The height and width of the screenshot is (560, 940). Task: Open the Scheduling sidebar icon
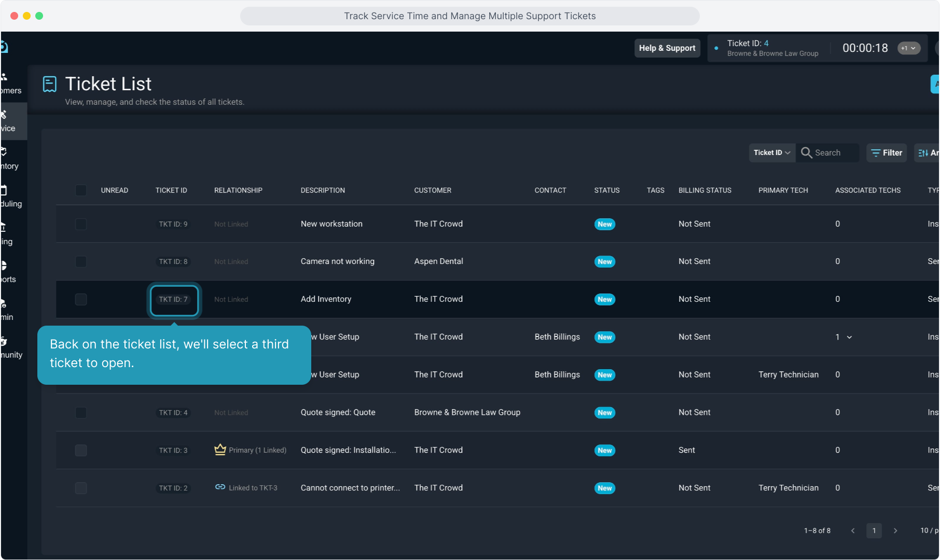point(4,190)
